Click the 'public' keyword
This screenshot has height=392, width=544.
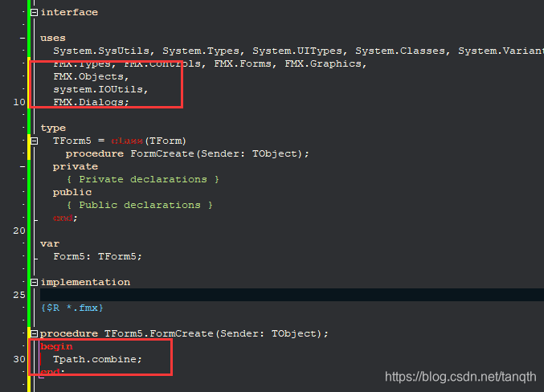(72, 192)
